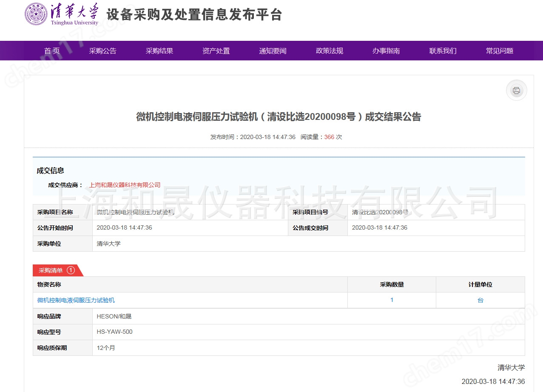Select the 采购清单 tab

point(58,270)
